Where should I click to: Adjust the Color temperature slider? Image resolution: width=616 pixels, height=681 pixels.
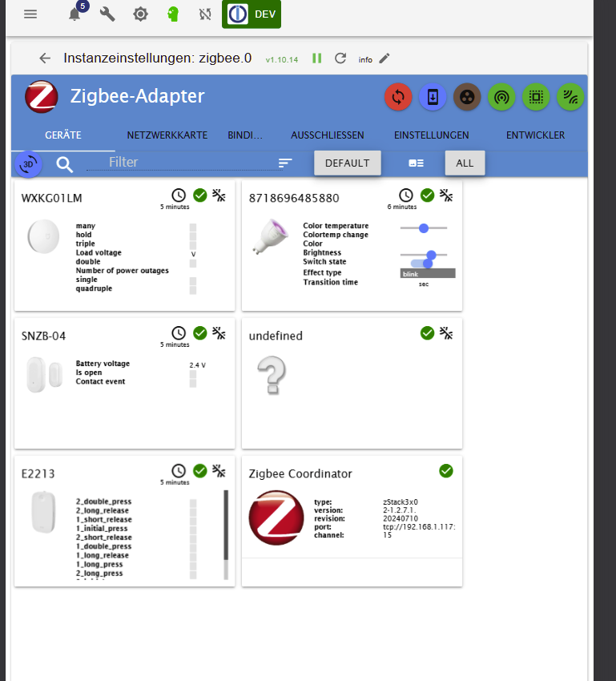point(424,228)
